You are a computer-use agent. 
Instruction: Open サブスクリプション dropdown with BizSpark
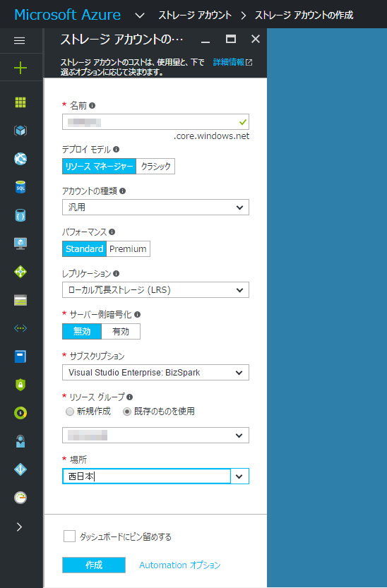(155, 373)
